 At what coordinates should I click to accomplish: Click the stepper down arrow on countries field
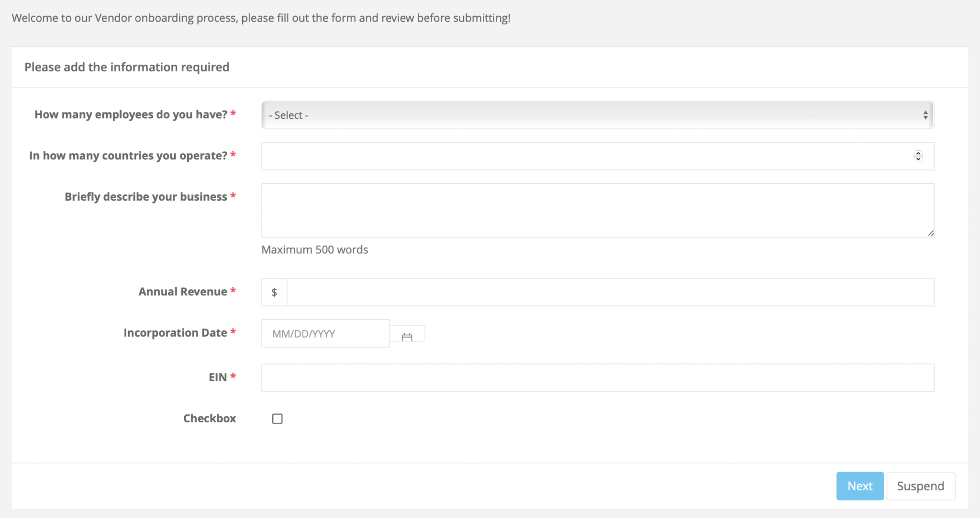point(918,159)
